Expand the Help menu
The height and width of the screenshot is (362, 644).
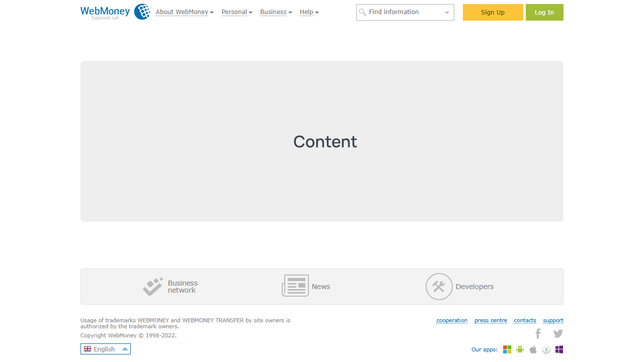pyautogui.click(x=309, y=12)
